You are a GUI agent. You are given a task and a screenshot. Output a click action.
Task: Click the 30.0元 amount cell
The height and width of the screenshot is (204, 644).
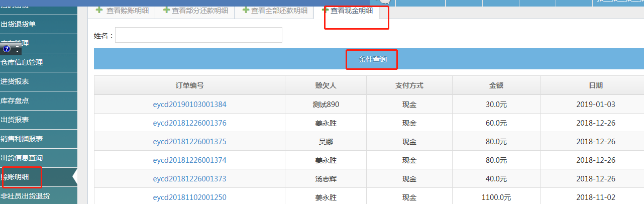pos(496,105)
